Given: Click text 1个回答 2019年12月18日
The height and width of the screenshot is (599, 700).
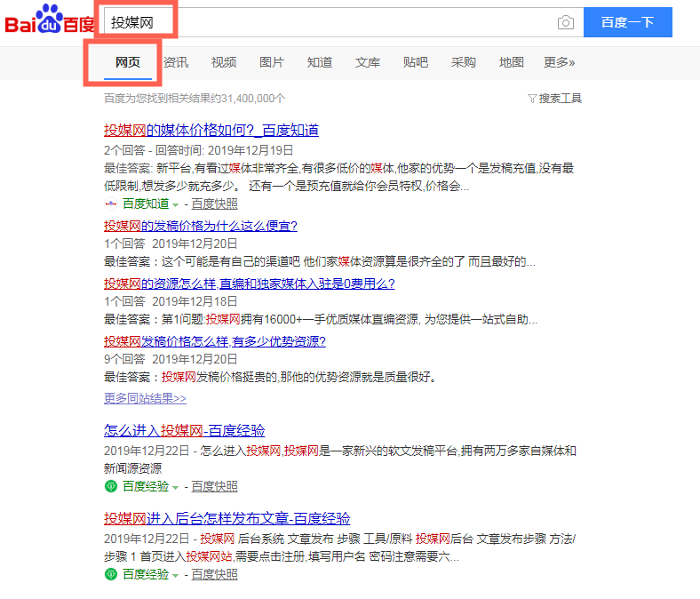Looking at the screenshot, I should coord(171,301).
